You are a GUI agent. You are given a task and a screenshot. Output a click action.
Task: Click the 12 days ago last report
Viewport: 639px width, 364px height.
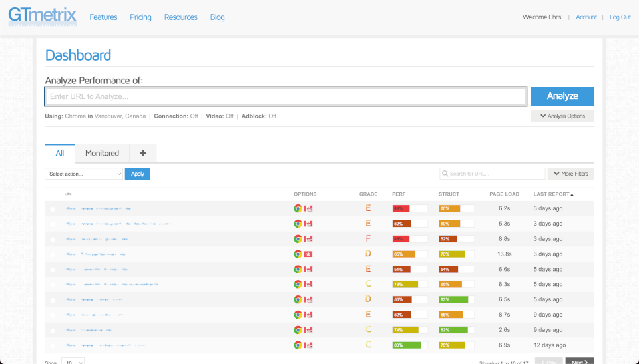[x=550, y=345]
